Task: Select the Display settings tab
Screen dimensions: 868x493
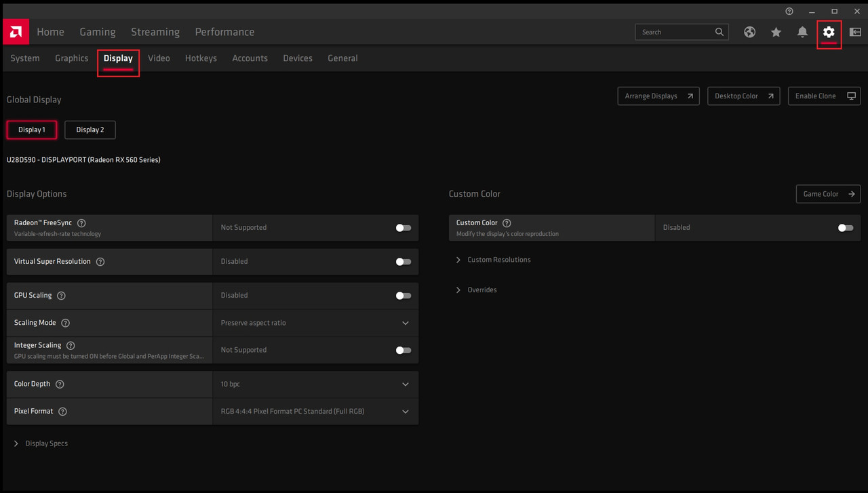Action: pos(118,58)
